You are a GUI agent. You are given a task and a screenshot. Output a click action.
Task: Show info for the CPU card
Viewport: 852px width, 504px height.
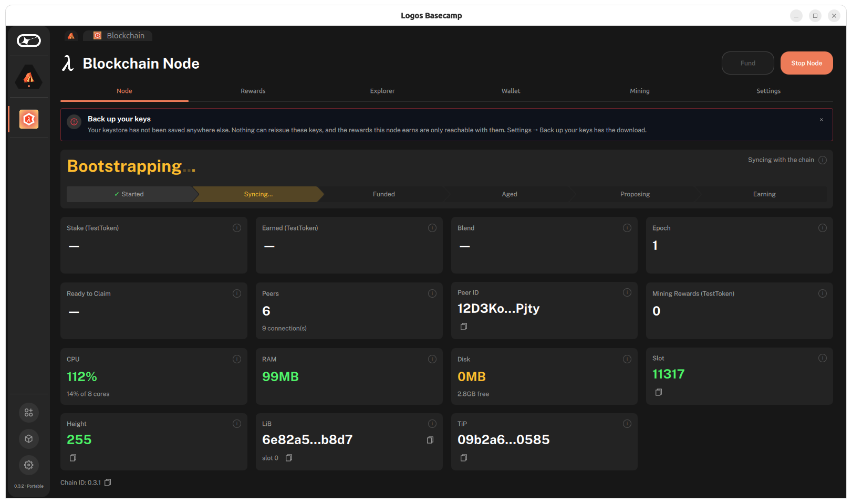237,359
